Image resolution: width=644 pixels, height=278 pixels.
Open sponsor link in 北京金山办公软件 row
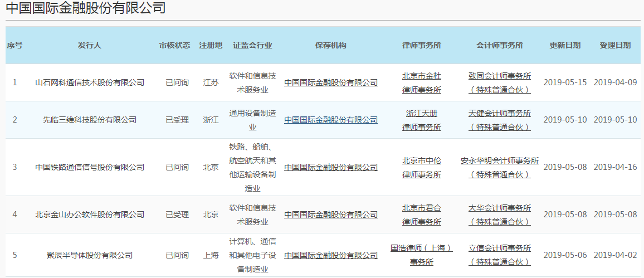(x=330, y=214)
